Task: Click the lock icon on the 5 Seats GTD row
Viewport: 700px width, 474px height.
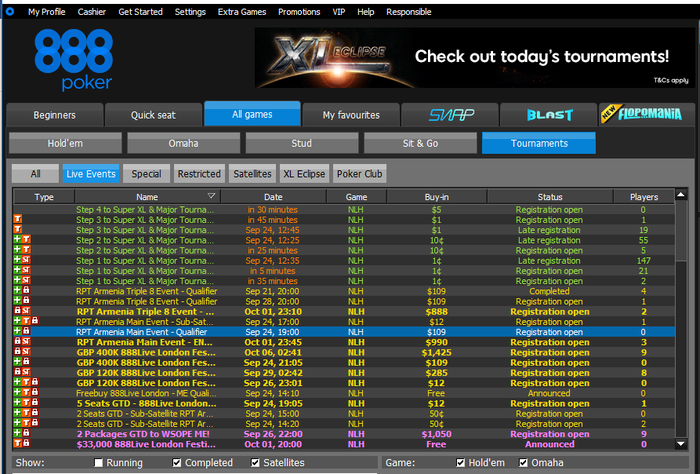Action: (35, 403)
